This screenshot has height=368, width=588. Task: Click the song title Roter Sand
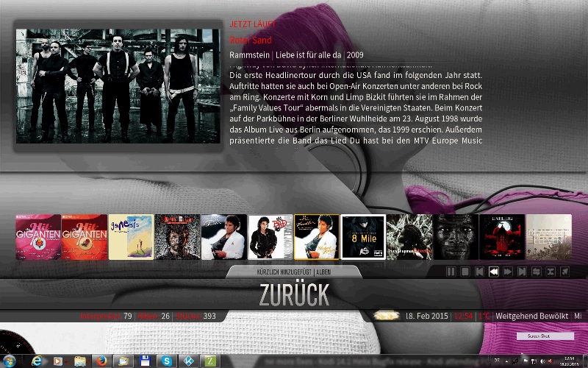tap(251, 40)
